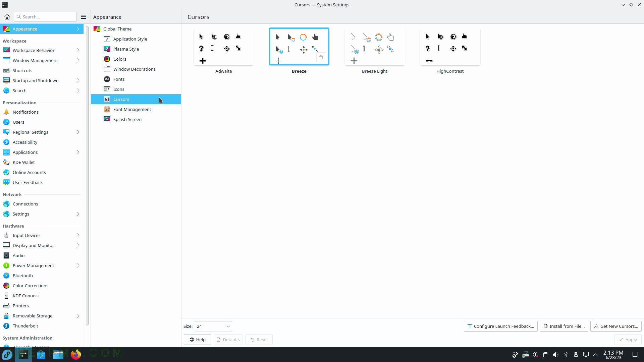Open KDE Connect settings
The height and width of the screenshot is (362, 644).
[x=42, y=296]
